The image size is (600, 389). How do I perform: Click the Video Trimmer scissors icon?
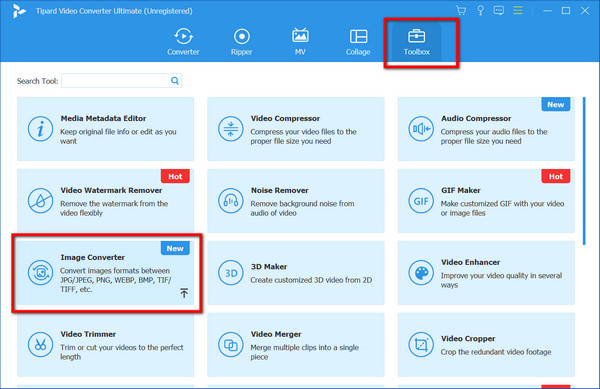[x=40, y=345]
